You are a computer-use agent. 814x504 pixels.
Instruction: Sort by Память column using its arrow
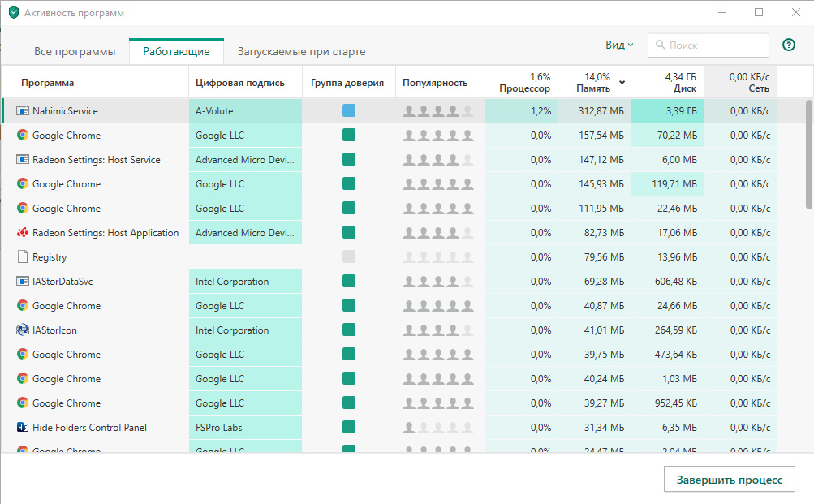coord(622,83)
